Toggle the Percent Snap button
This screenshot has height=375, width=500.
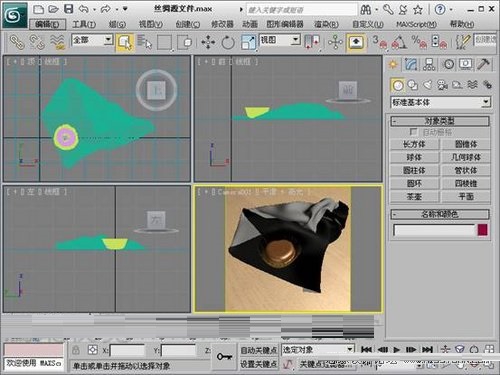click(x=419, y=42)
